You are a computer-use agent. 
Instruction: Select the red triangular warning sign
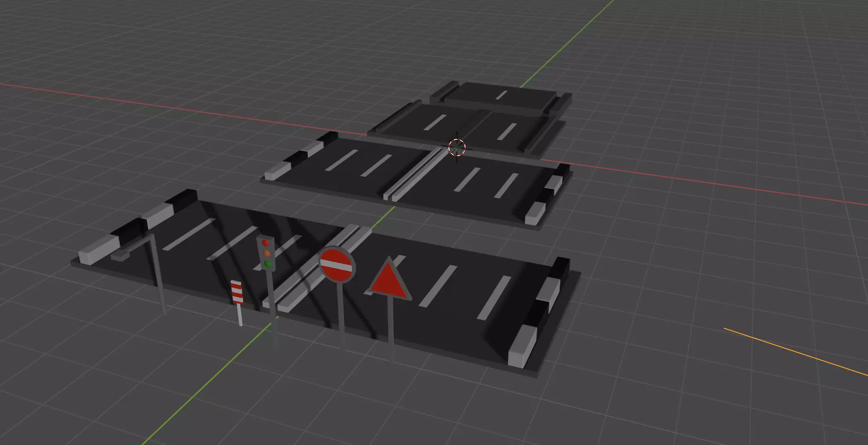point(389,280)
